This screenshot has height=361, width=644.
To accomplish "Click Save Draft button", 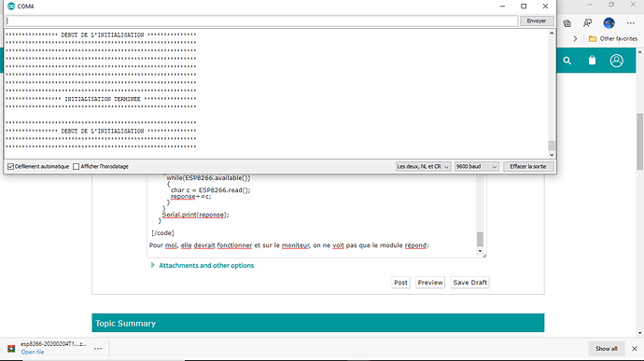I will point(469,283).
